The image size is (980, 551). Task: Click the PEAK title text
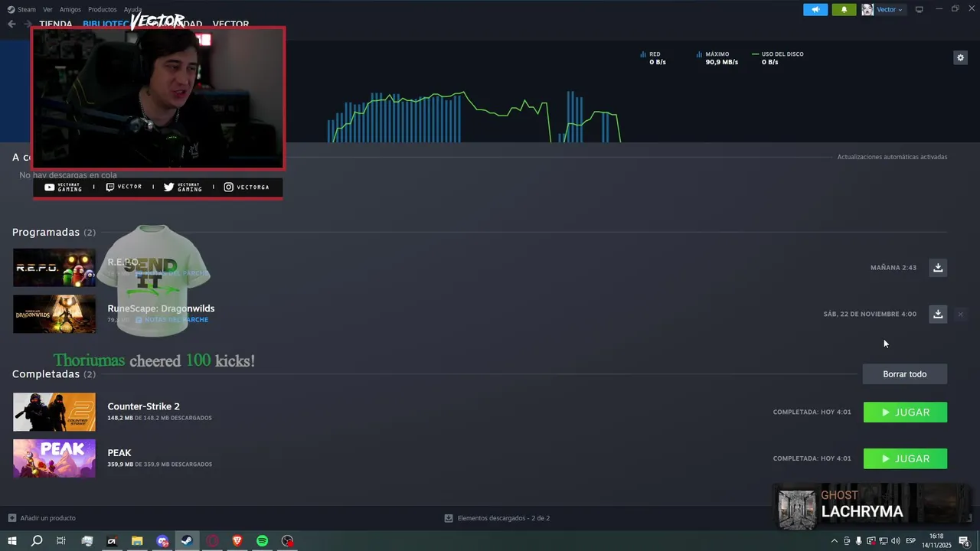pos(119,453)
